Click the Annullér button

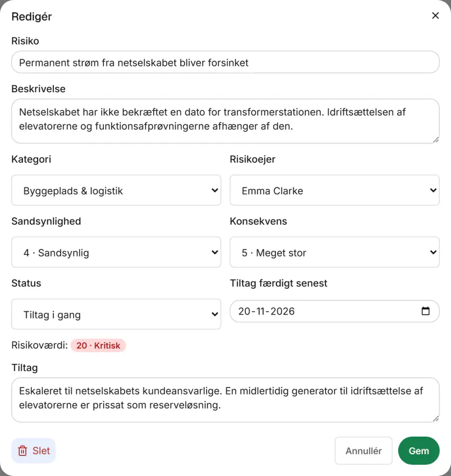tap(364, 451)
